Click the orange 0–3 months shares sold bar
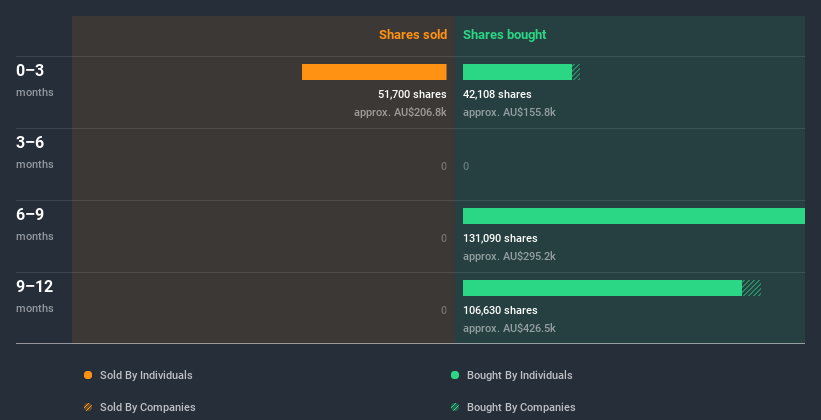 (374, 72)
